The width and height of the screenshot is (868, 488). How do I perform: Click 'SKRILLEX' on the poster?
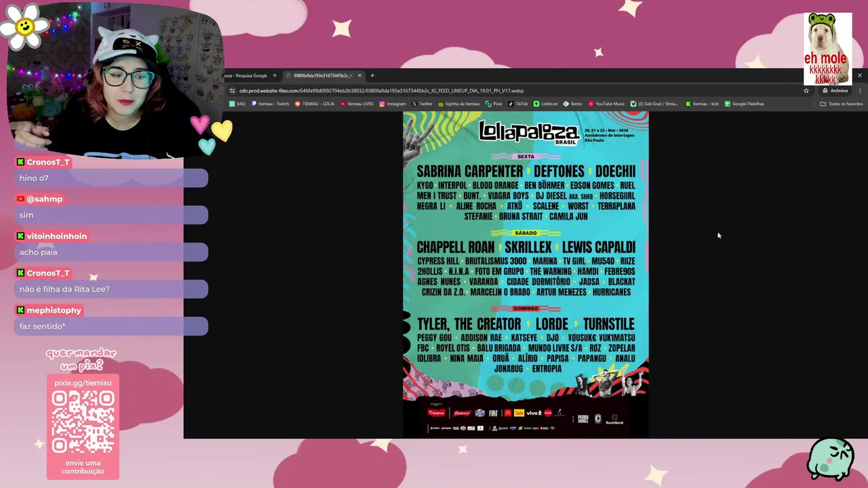(x=528, y=247)
